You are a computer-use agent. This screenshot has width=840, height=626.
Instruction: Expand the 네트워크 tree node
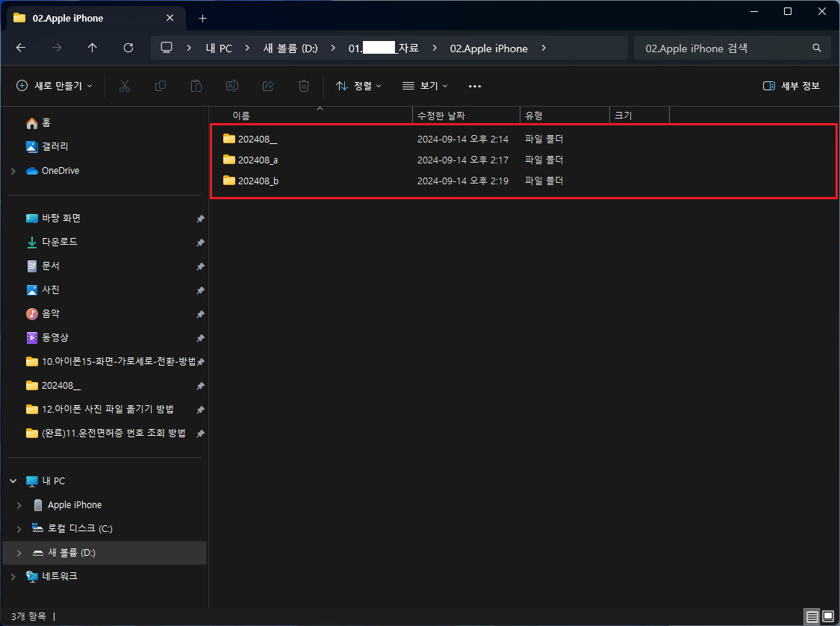pos(13,577)
